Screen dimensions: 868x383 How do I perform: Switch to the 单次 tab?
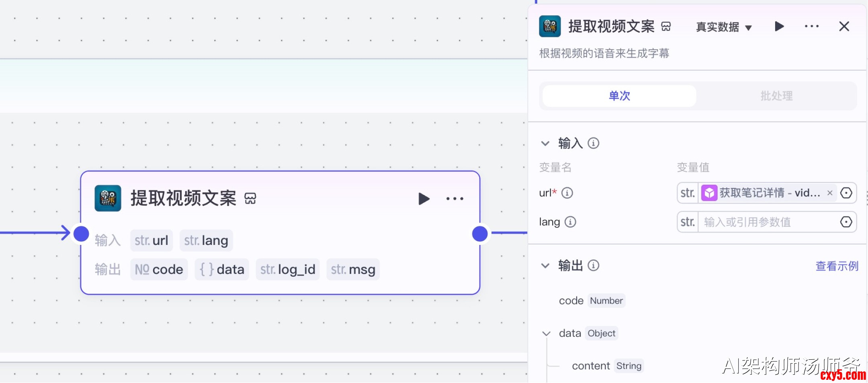click(619, 96)
